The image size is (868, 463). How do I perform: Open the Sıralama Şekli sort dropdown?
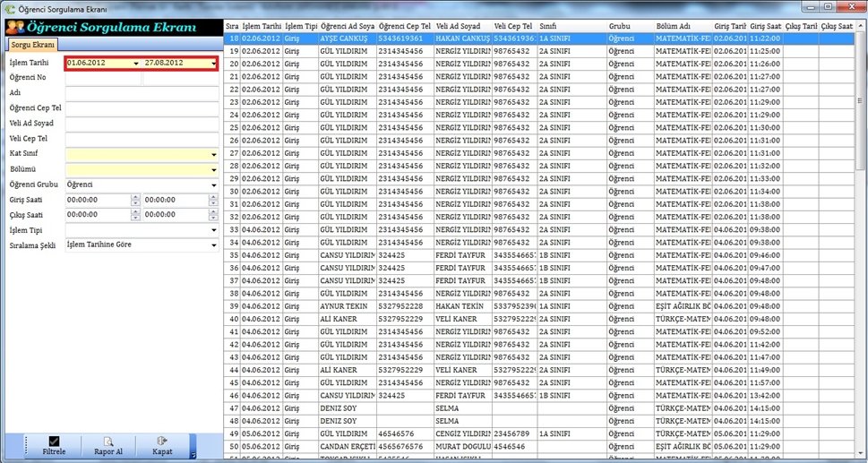pyautogui.click(x=213, y=244)
